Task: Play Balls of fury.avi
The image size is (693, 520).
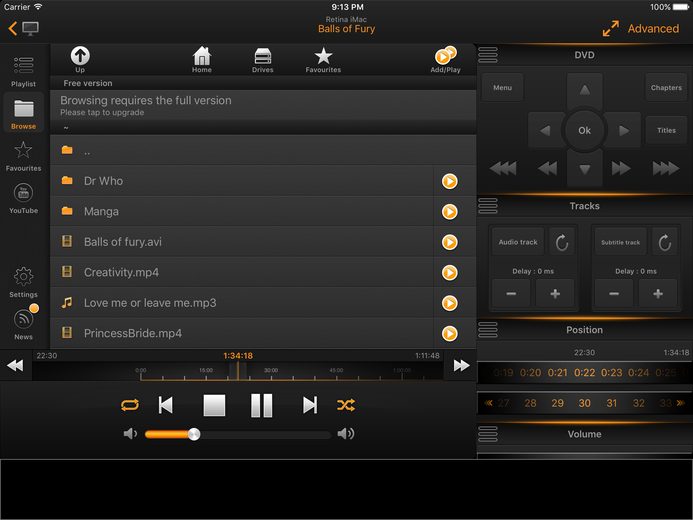Action: (449, 242)
